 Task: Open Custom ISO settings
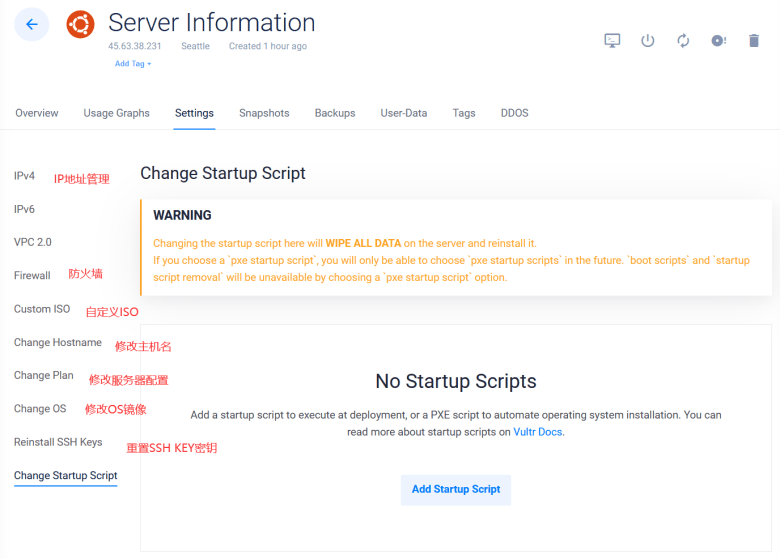click(42, 309)
